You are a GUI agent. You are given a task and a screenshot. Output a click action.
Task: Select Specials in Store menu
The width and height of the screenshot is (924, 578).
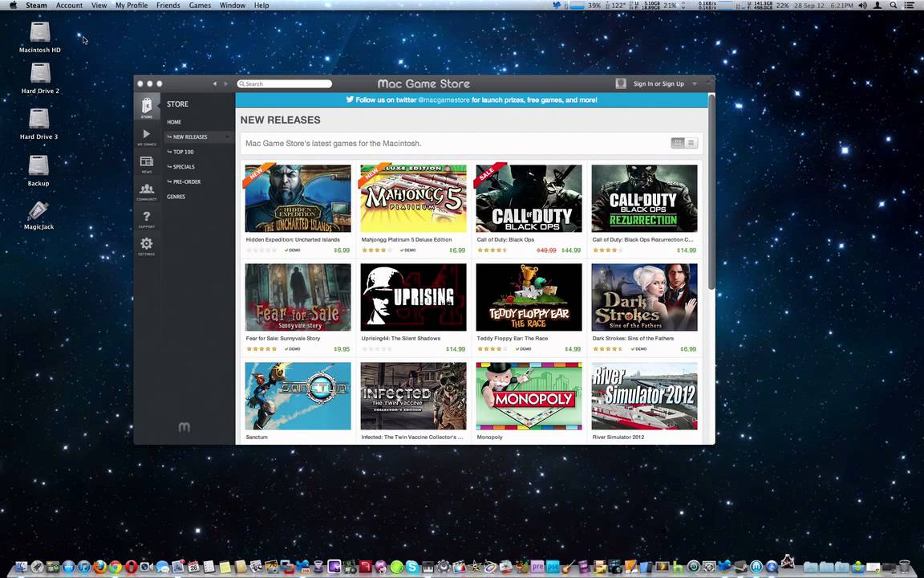point(183,167)
